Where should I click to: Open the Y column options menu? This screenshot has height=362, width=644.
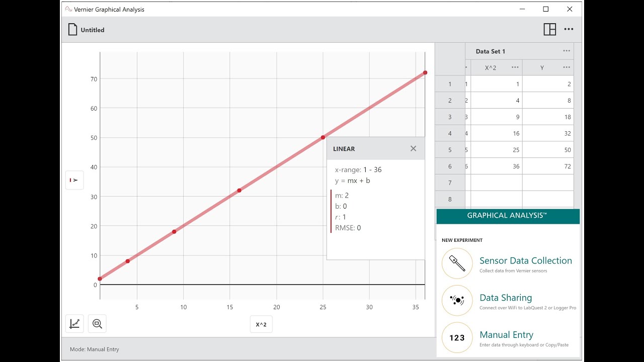click(x=567, y=67)
